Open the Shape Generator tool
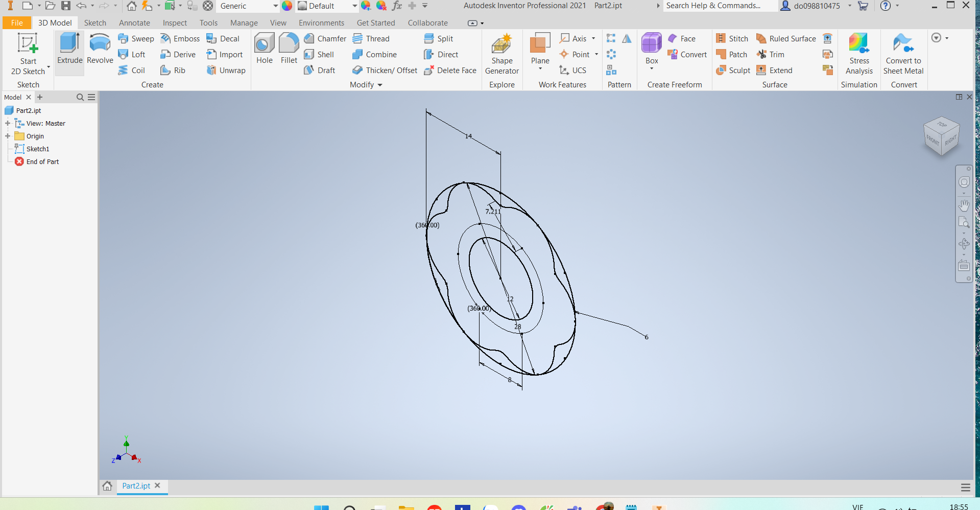 501,54
